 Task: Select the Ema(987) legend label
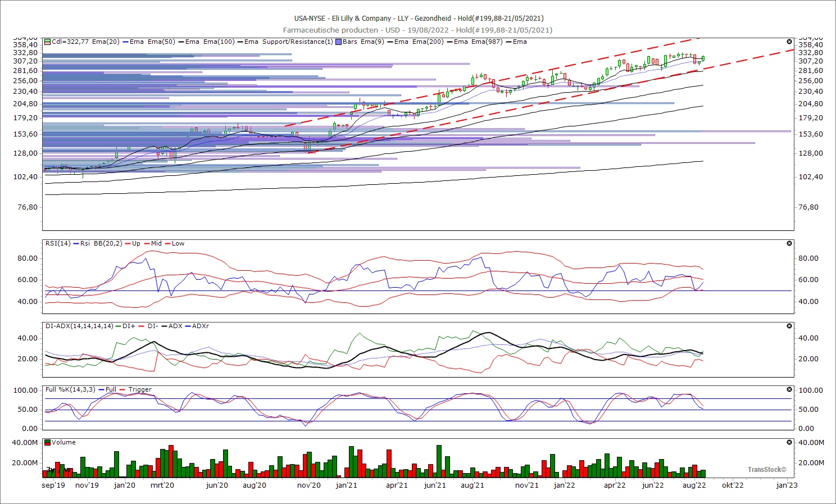[x=487, y=42]
